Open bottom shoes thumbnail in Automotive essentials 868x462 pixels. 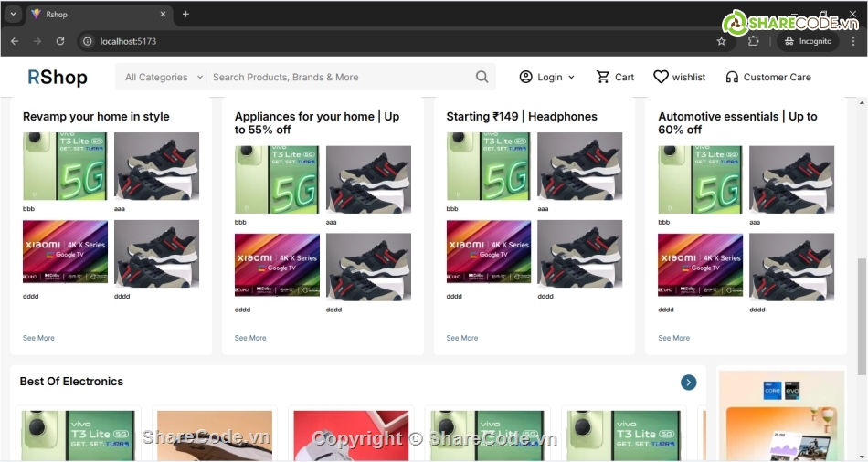point(791,267)
